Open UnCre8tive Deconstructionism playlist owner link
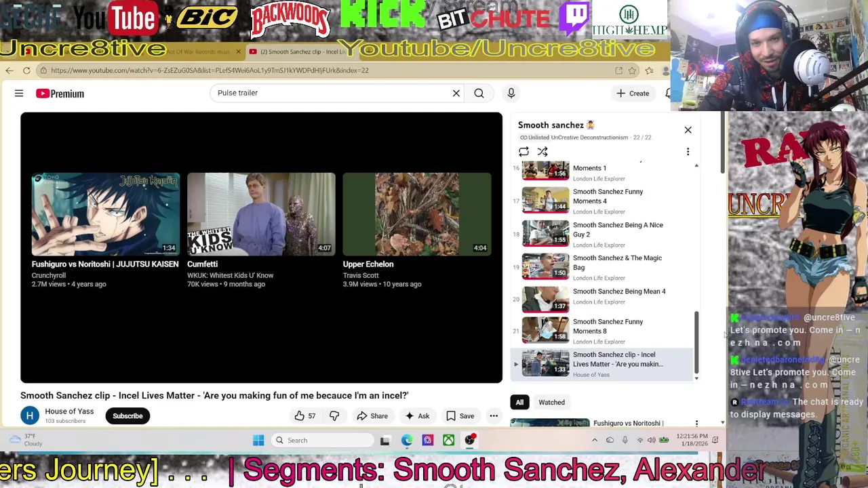Image resolution: width=868 pixels, height=488 pixels. [589, 138]
